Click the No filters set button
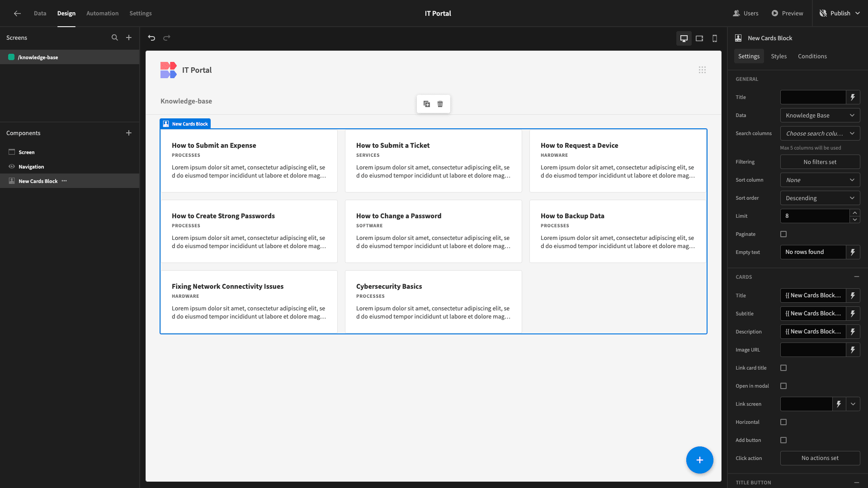Viewport: 868px width, 488px height. pos(820,162)
